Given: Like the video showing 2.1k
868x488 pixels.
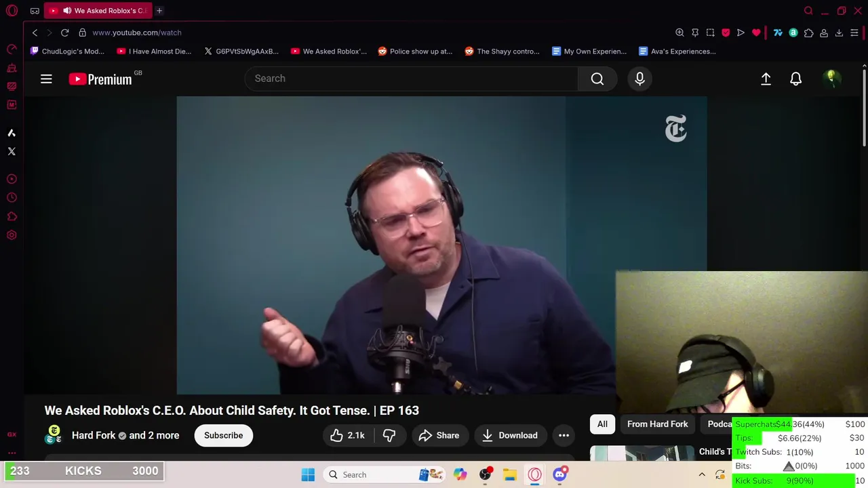Looking at the screenshot, I should pyautogui.click(x=347, y=435).
